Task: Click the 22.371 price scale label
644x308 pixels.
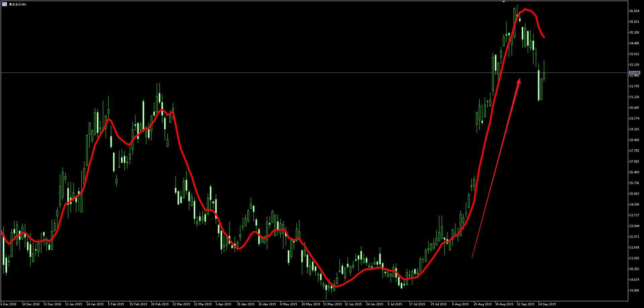Action: [634, 237]
